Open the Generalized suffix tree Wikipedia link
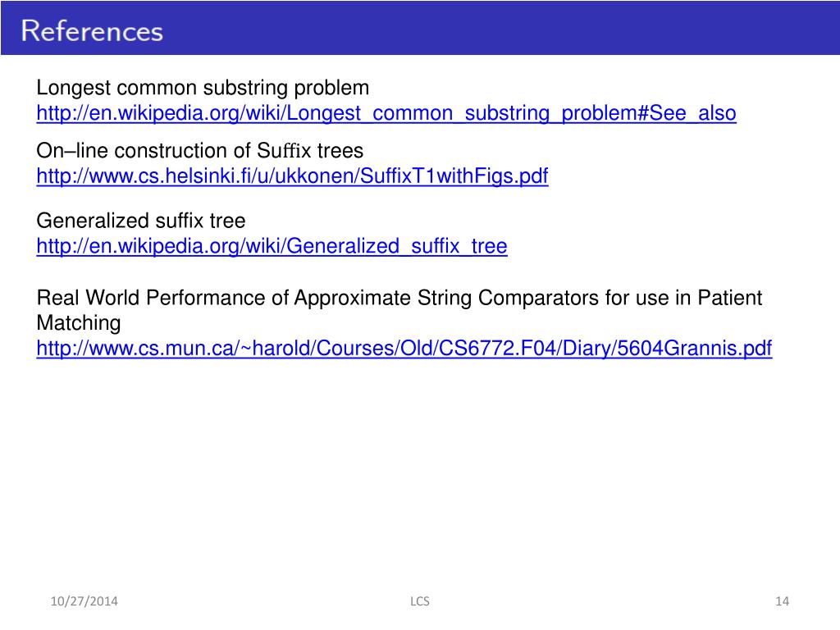Image resolution: width=840 pixels, height=630 pixels. (272, 246)
